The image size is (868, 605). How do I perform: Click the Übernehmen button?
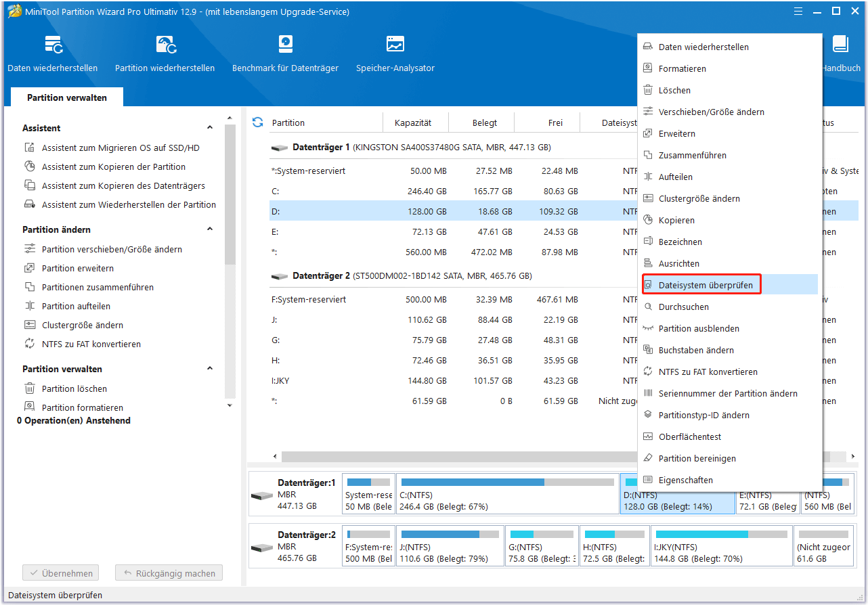click(x=60, y=573)
